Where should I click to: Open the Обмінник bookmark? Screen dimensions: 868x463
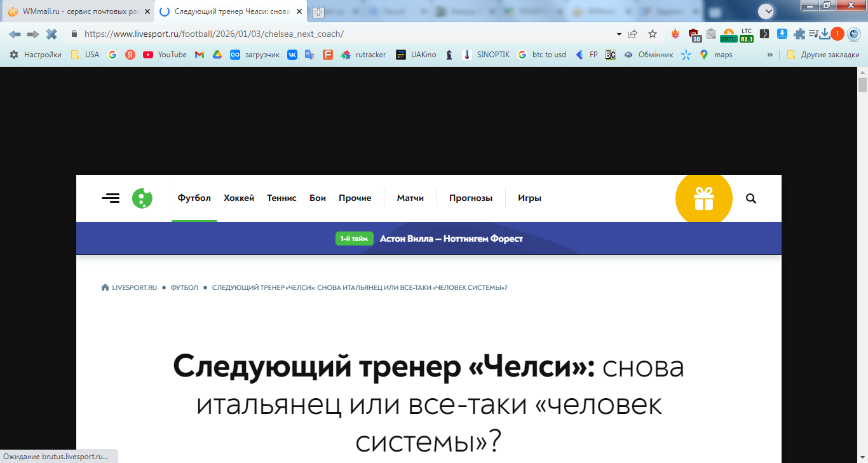click(x=648, y=55)
